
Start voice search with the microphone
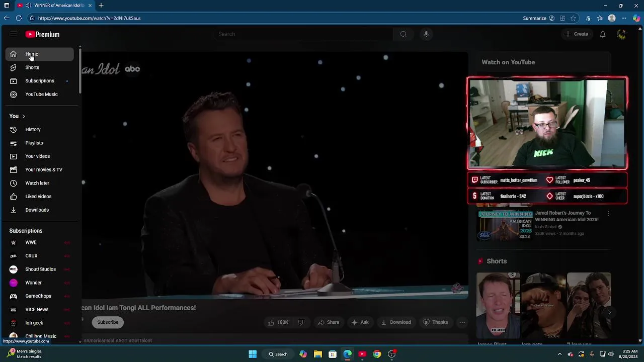point(426,34)
